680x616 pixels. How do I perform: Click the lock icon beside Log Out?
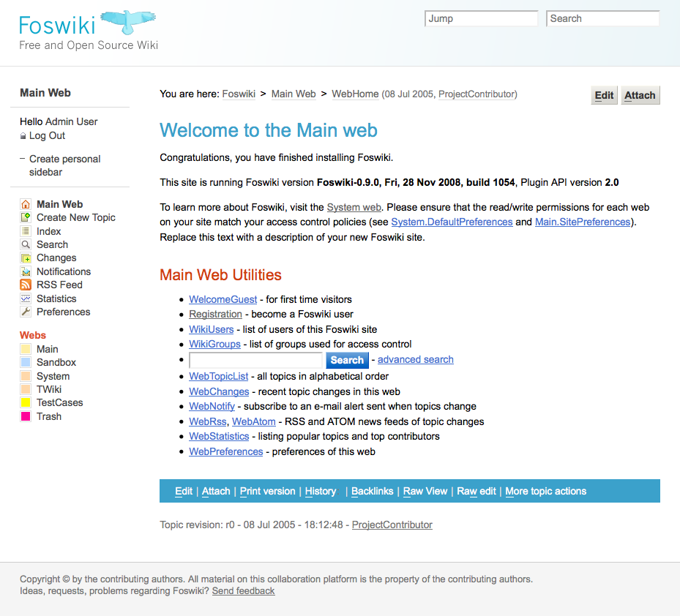tap(23, 136)
